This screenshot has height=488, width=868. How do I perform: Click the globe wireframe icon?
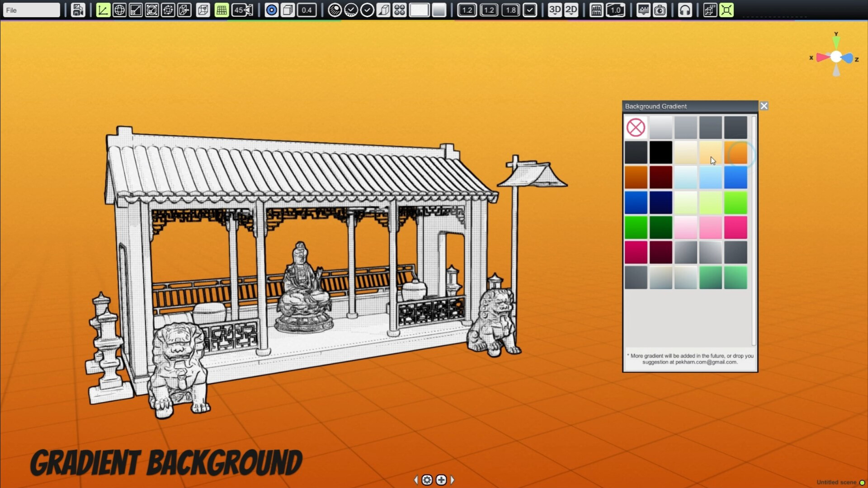(x=119, y=10)
